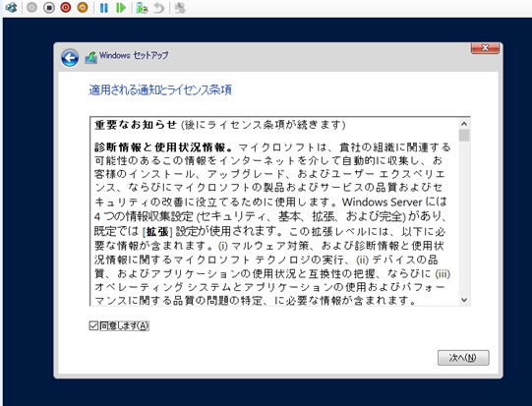Click inside the license terms text area

click(x=274, y=211)
